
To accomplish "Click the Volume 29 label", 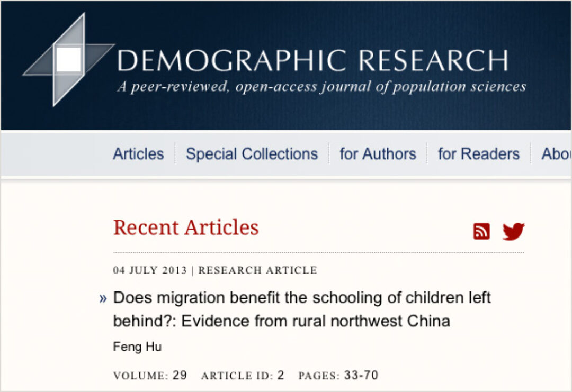I will 150,376.
